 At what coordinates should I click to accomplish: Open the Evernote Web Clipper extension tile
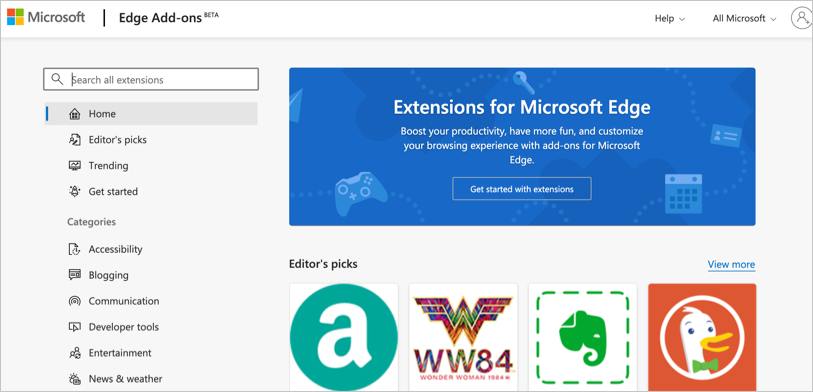pyautogui.click(x=582, y=337)
